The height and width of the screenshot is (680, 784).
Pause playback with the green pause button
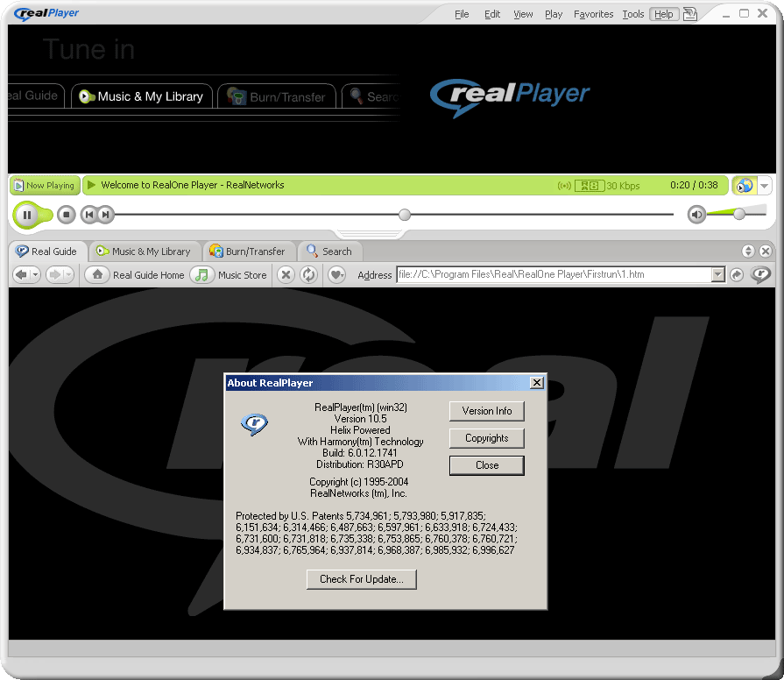pyautogui.click(x=27, y=215)
